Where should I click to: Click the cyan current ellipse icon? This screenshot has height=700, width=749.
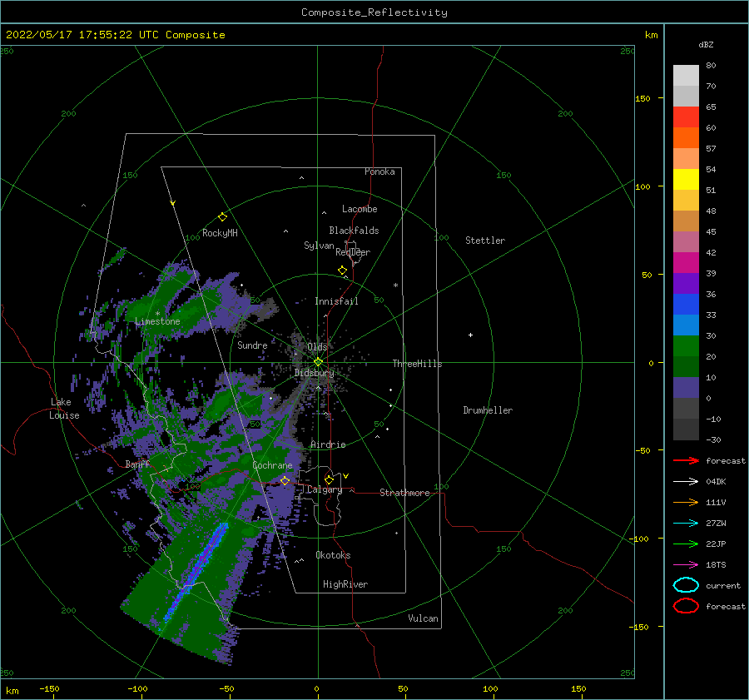[x=686, y=585]
